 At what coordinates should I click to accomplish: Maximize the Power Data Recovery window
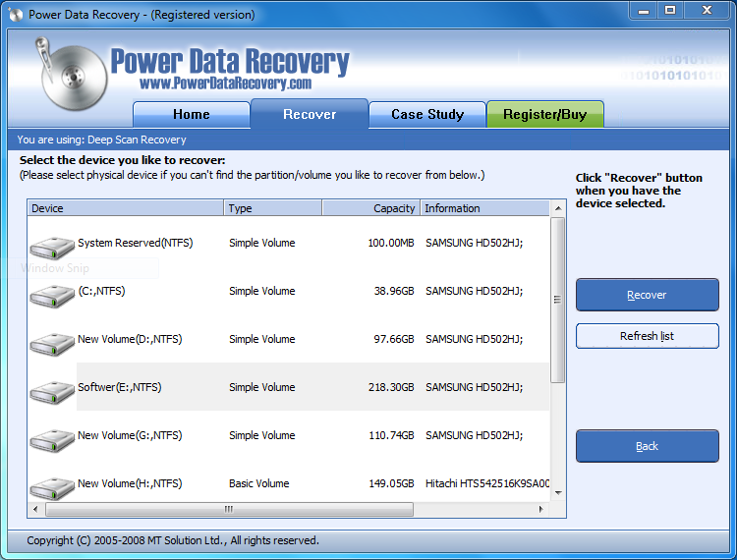point(670,11)
